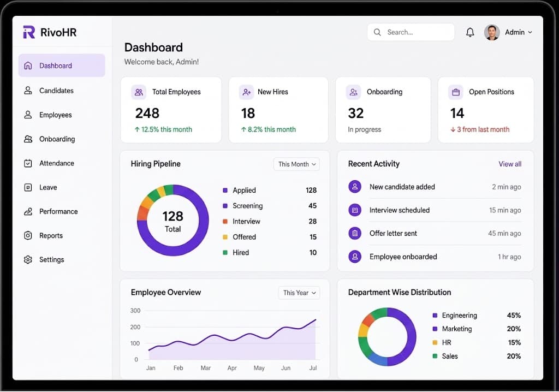
Task: Open the Admin account dropdown
Action: click(x=519, y=32)
